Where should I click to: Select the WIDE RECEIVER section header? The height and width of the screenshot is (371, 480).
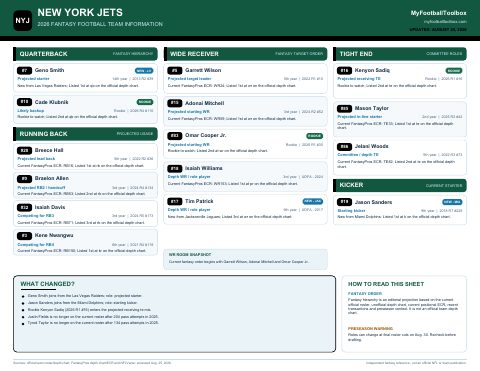click(245, 54)
